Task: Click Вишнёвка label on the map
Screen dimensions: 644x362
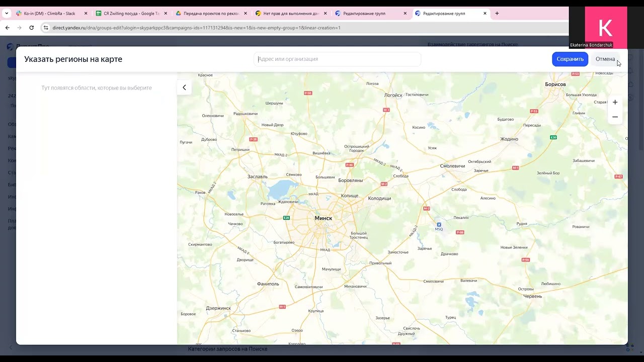Action: (x=321, y=153)
